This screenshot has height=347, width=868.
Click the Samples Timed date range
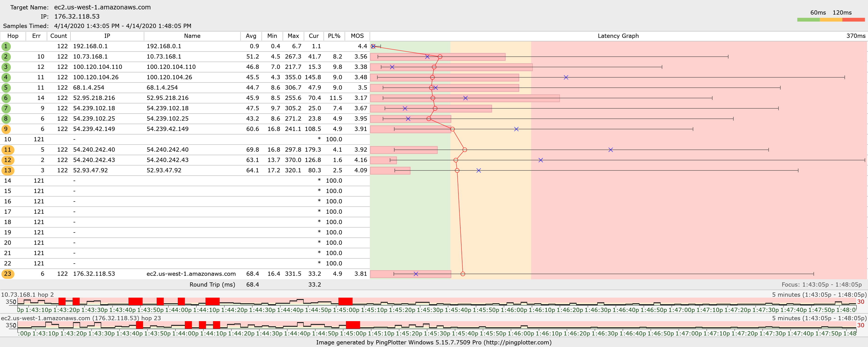(x=123, y=26)
